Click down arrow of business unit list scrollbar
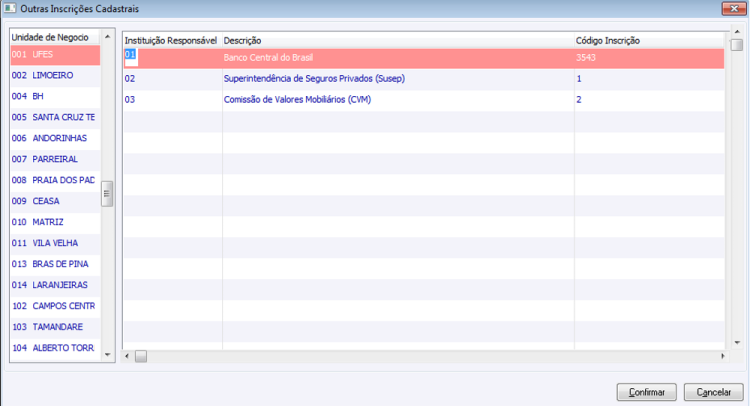 (108, 355)
